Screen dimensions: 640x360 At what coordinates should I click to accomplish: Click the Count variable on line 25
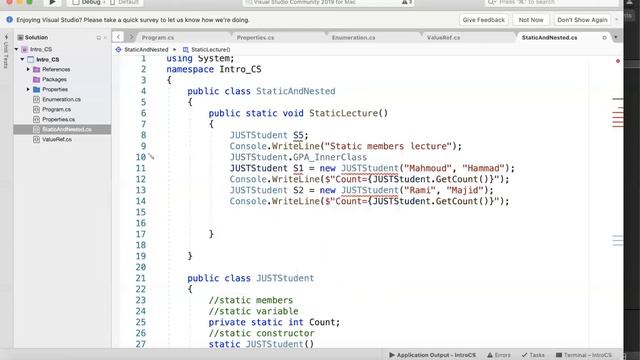click(x=322, y=322)
